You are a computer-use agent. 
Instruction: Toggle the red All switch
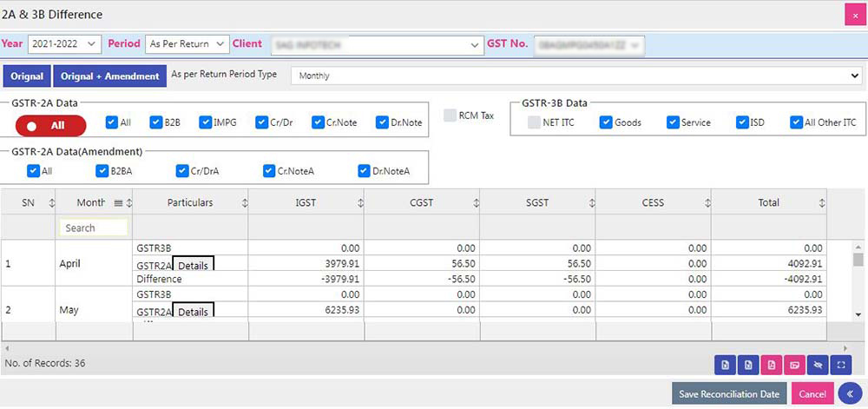pyautogui.click(x=50, y=125)
